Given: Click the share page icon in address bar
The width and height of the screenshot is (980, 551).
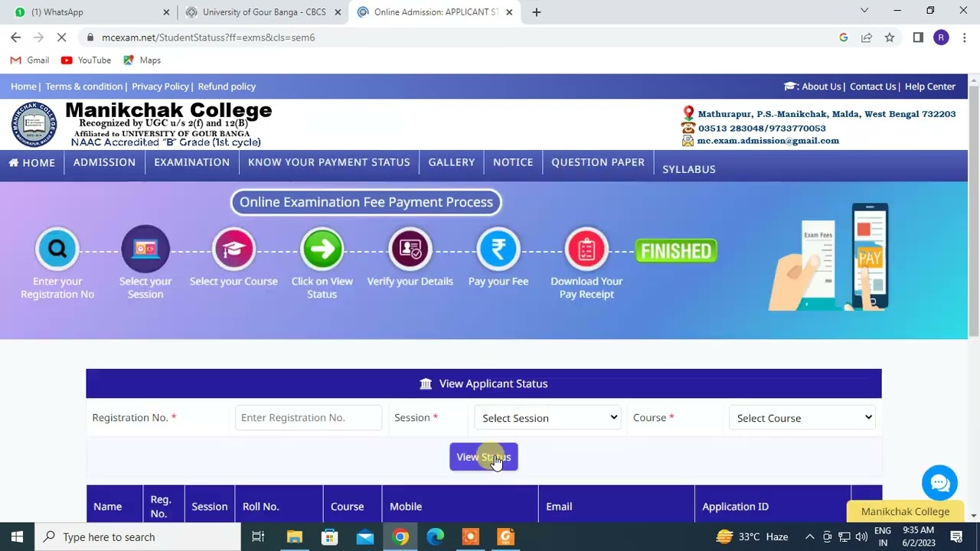Looking at the screenshot, I should (x=867, y=37).
